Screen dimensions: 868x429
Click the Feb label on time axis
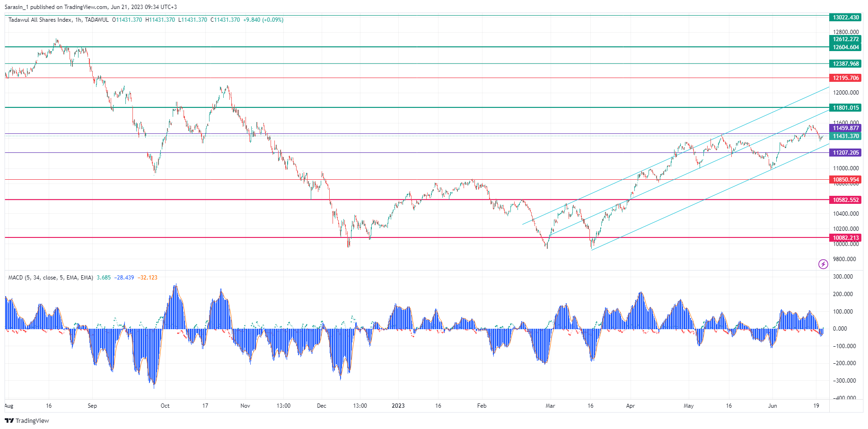click(482, 406)
